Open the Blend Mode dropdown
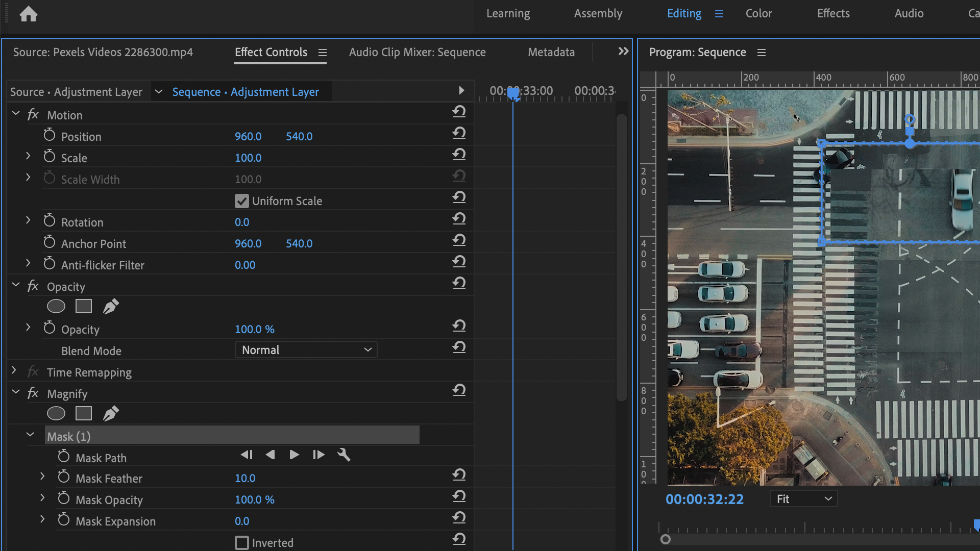980x551 pixels. click(306, 349)
